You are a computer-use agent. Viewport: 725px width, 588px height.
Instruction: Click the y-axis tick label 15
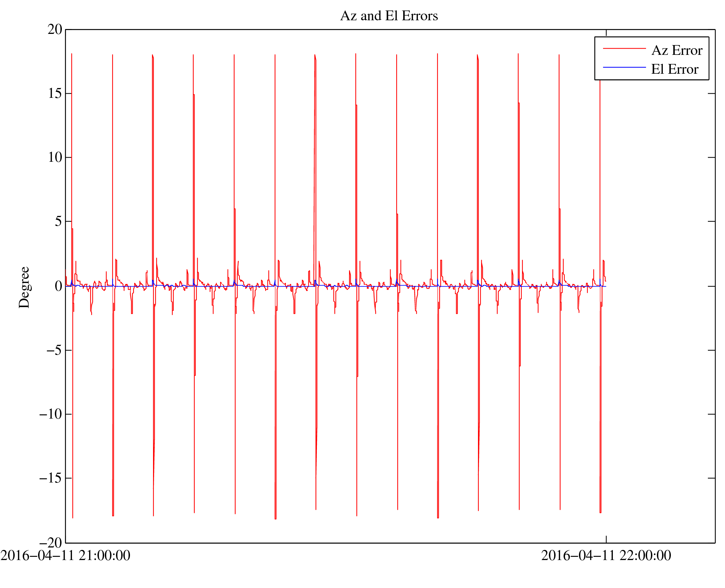pyautogui.click(x=55, y=94)
